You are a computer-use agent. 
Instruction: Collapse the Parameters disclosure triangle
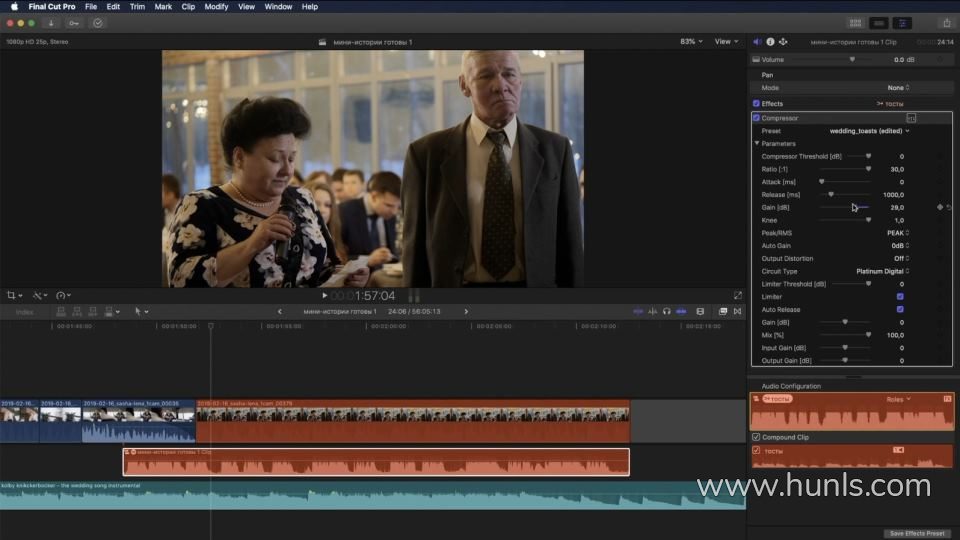tap(757, 143)
